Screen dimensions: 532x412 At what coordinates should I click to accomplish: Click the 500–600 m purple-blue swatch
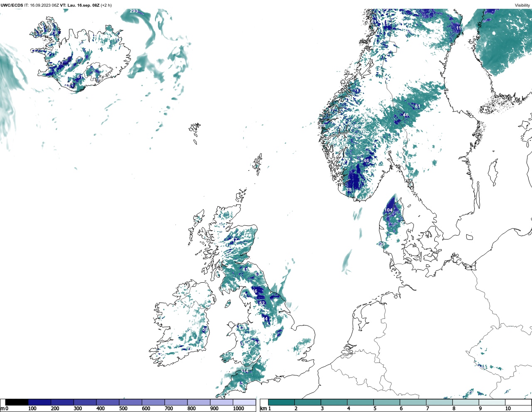pyautogui.click(x=131, y=402)
